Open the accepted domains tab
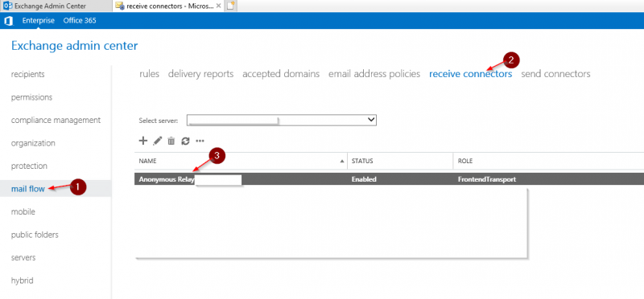This screenshot has width=644, height=299. tap(281, 74)
